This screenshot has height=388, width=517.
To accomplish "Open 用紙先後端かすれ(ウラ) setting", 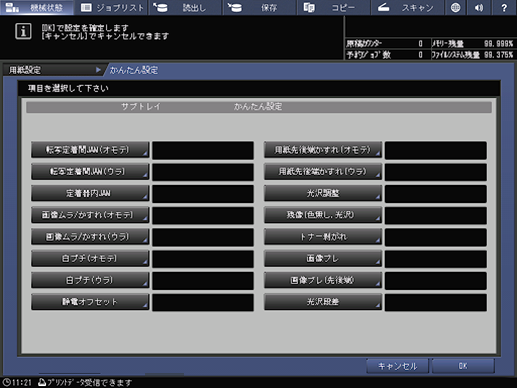I will [323, 172].
